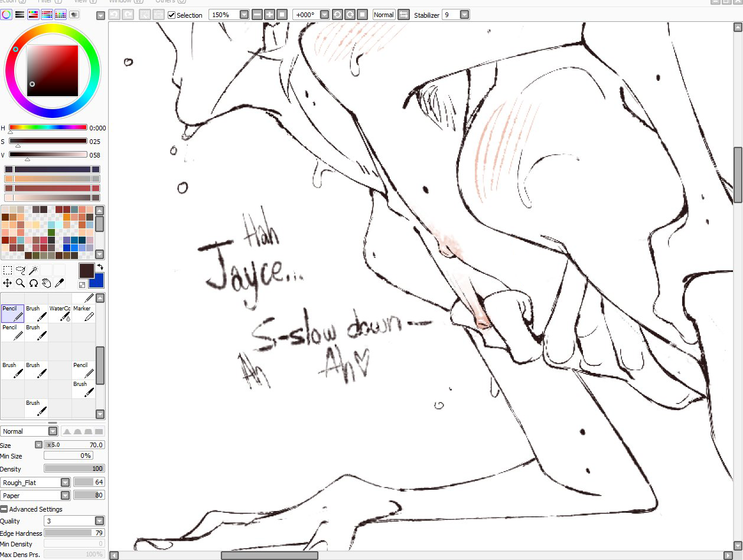Open the Window menu
This screenshot has height=560, width=743.
tap(126, 2)
